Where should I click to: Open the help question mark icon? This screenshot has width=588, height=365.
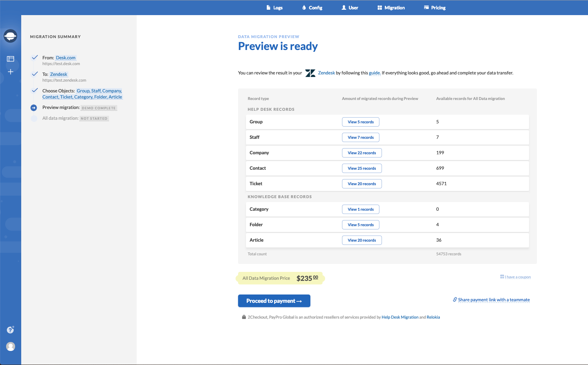[x=10, y=330]
